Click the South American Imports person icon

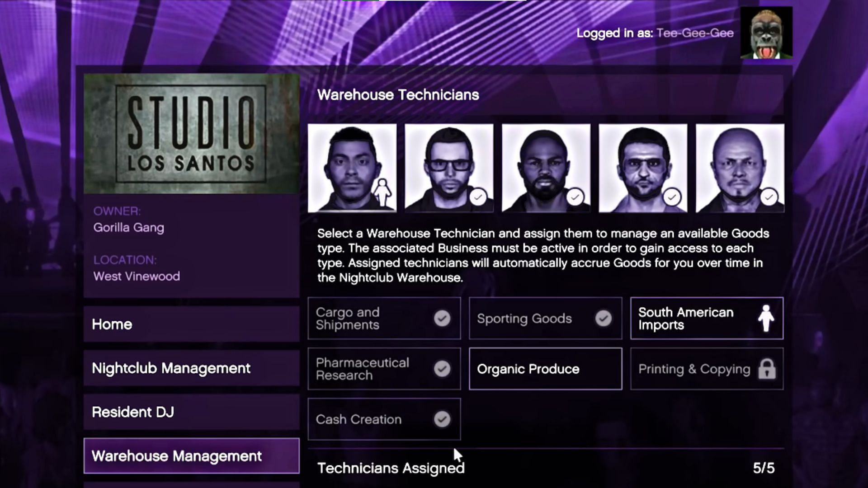766,319
